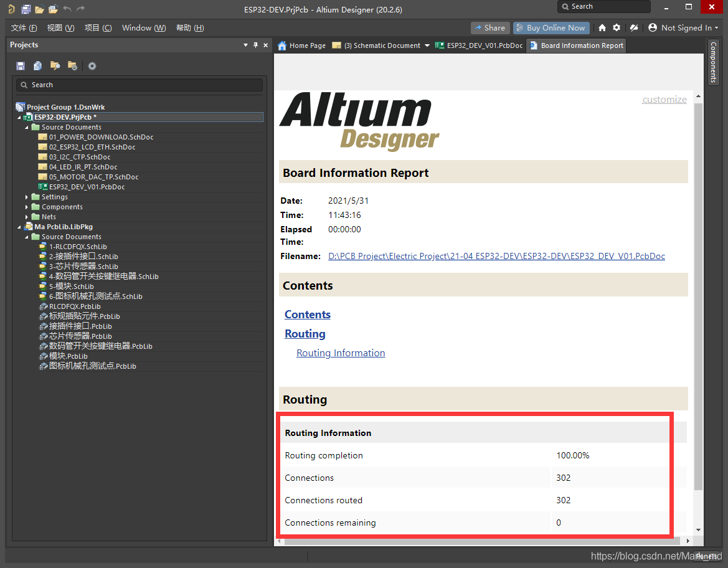Select 02_ESP32_LCD_ETH.SchDoc in tree
728x568 pixels.
pyautogui.click(x=92, y=147)
